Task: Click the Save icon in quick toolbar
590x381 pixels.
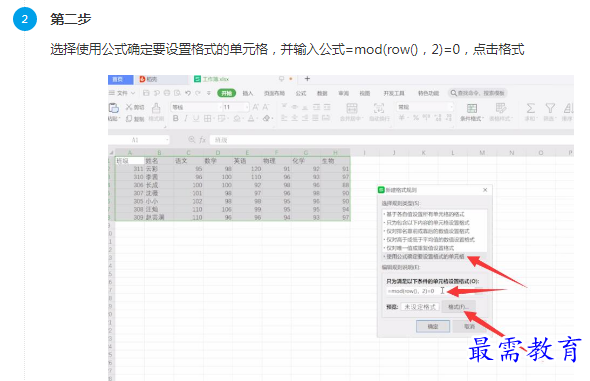Action: [146, 93]
